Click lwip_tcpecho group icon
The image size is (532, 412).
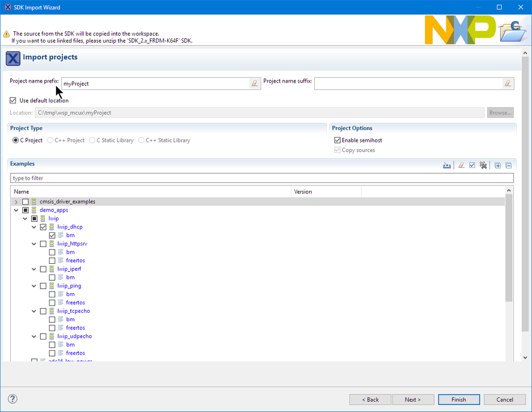point(52,311)
